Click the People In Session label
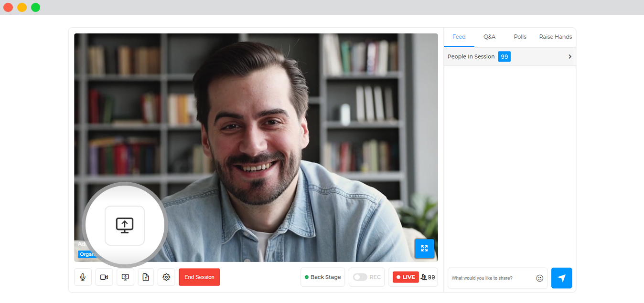The width and height of the screenshot is (644, 303). 471,56
